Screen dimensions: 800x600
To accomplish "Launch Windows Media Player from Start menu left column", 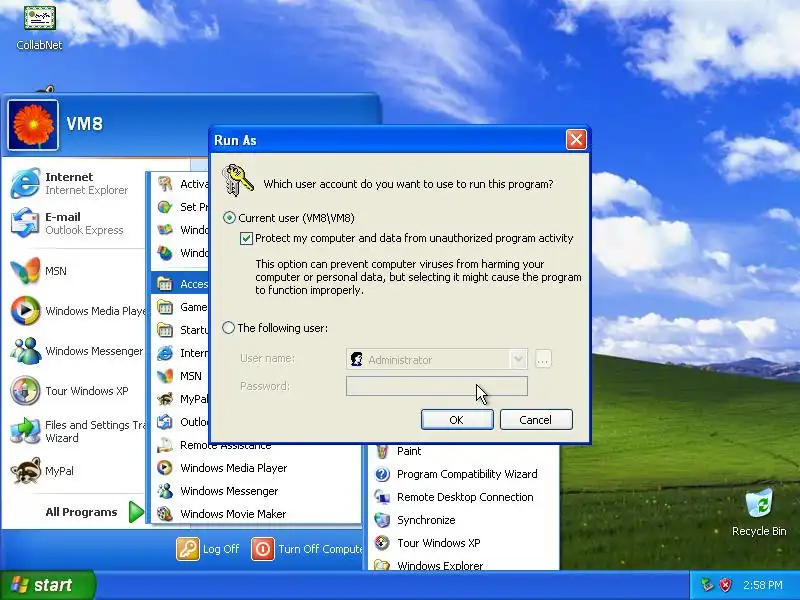I will (x=77, y=311).
